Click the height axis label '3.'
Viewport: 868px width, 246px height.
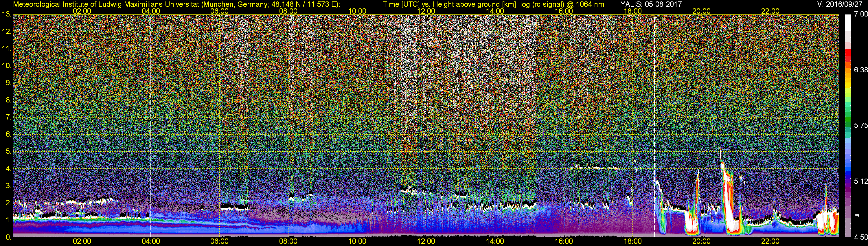tap(8, 186)
